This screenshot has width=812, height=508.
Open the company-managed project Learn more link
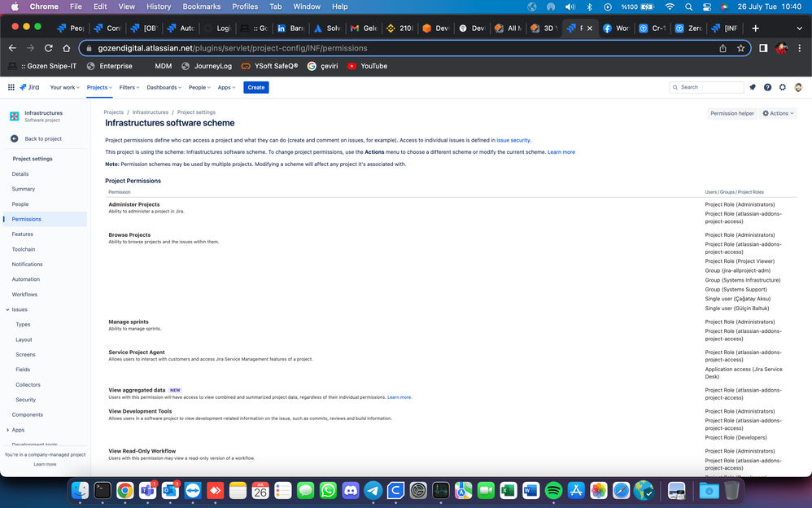pos(45,464)
